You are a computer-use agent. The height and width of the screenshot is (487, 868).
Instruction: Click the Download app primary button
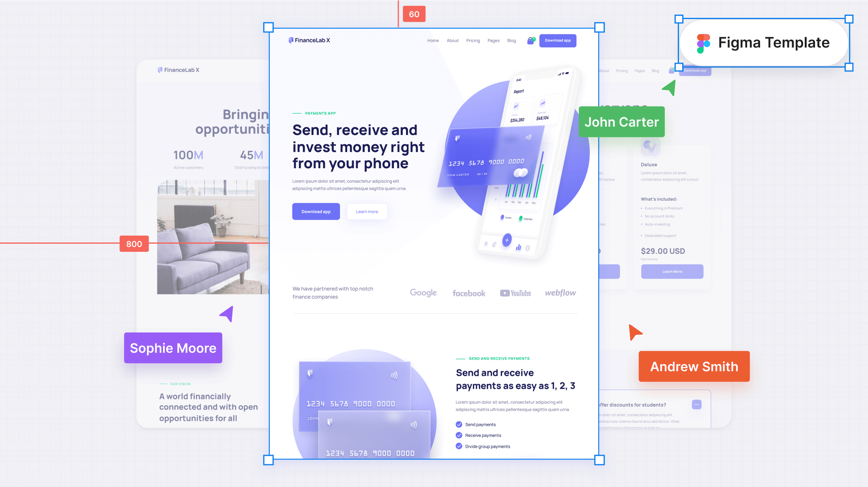pos(316,212)
